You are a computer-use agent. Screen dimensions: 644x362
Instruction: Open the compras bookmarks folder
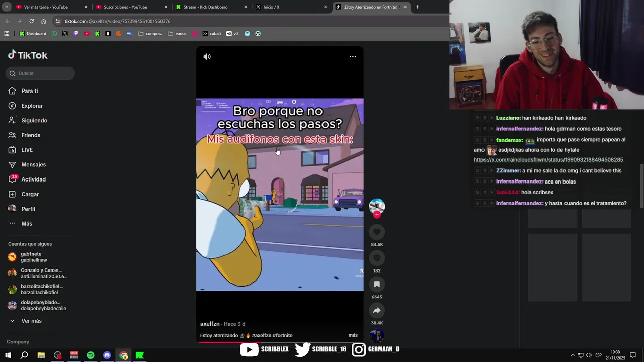pyautogui.click(x=150, y=34)
